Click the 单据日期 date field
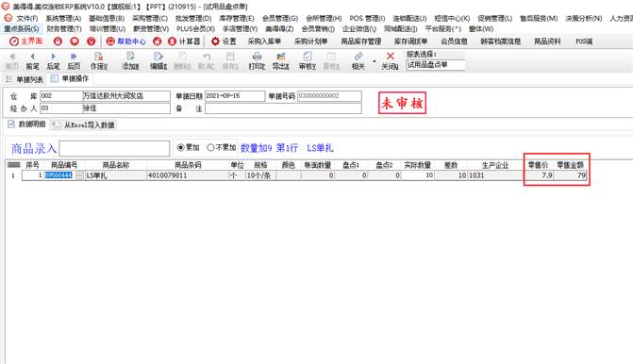Viewport: 633px width, 364px height. click(235, 96)
